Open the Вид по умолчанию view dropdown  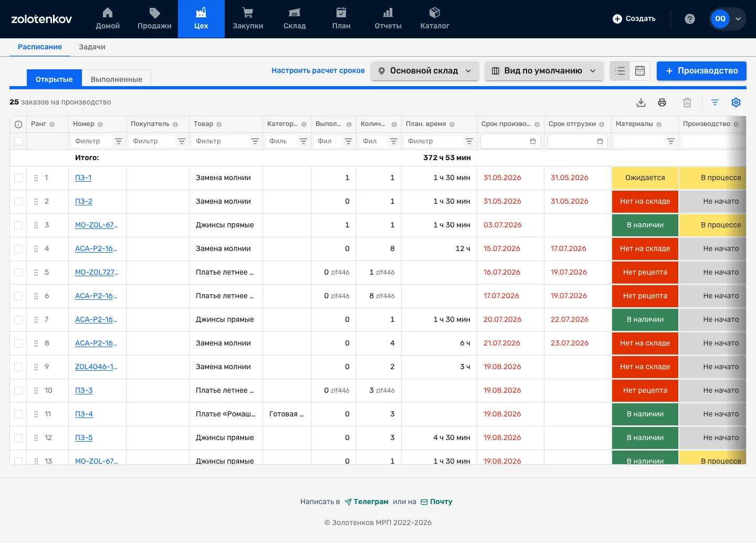544,71
